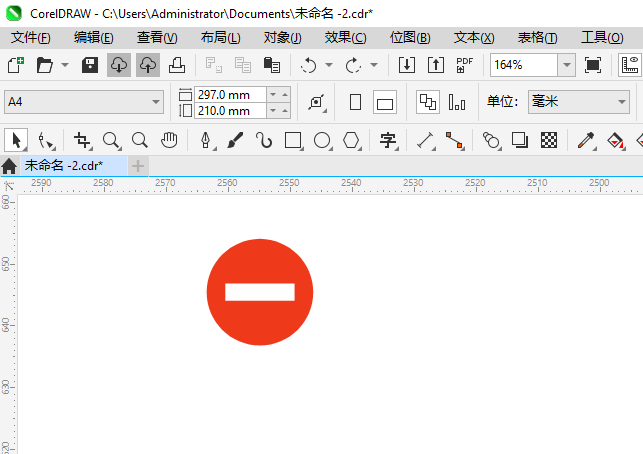Select the Zoom tool

(111, 140)
